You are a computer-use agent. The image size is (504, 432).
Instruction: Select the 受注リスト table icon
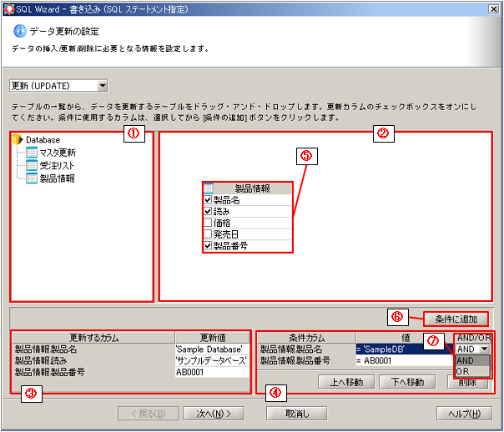tap(32, 165)
